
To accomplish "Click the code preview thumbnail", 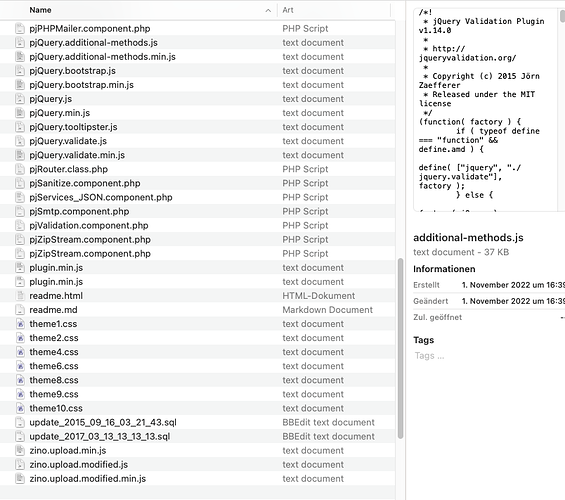I will (x=486, y=110).
